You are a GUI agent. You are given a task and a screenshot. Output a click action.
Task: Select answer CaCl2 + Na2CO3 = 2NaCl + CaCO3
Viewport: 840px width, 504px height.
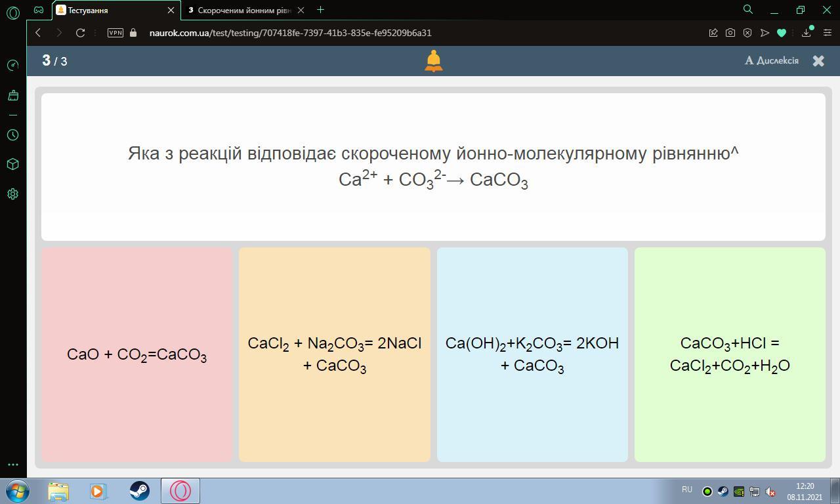point(335,354)
